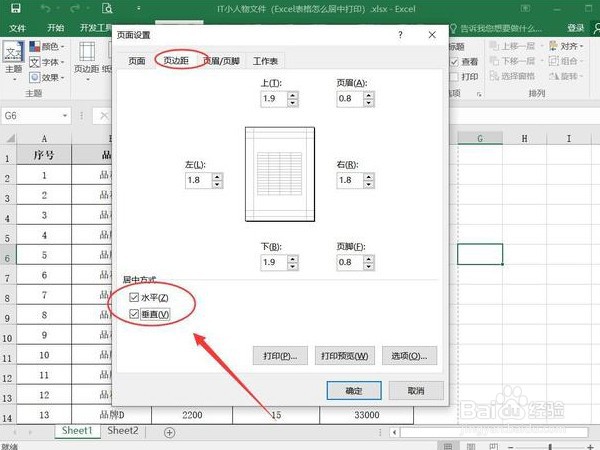Open theme Colors (颜色) dropdown
This screenshot has width=600, height=450.
pos(47,47)
